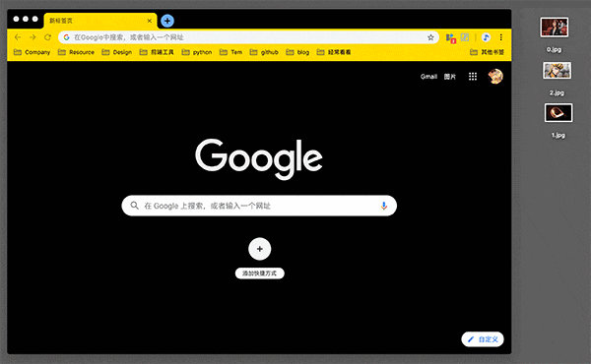Screen dimensions: 591x364
Task: Click the 0.jpg file name
Action: pos(554,50)
